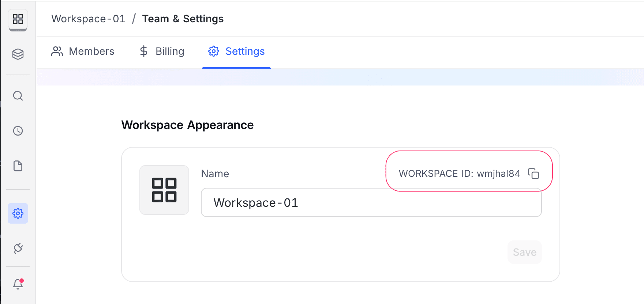This screenshot has height=304, width=644.
Task: Select the Settings tab
Action: coord(245,52)
